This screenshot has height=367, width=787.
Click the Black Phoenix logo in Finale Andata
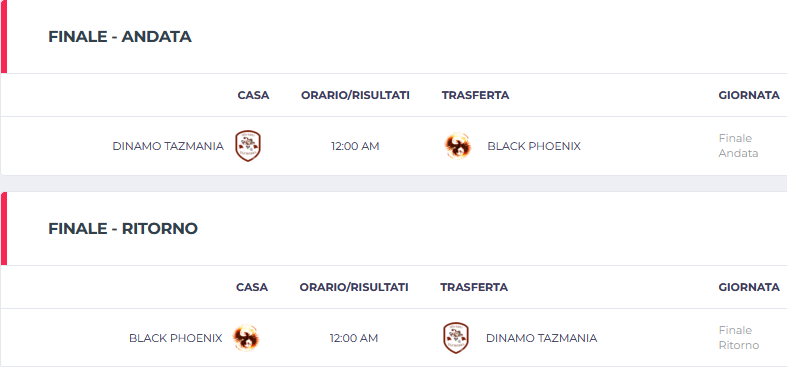coord(458,146)
